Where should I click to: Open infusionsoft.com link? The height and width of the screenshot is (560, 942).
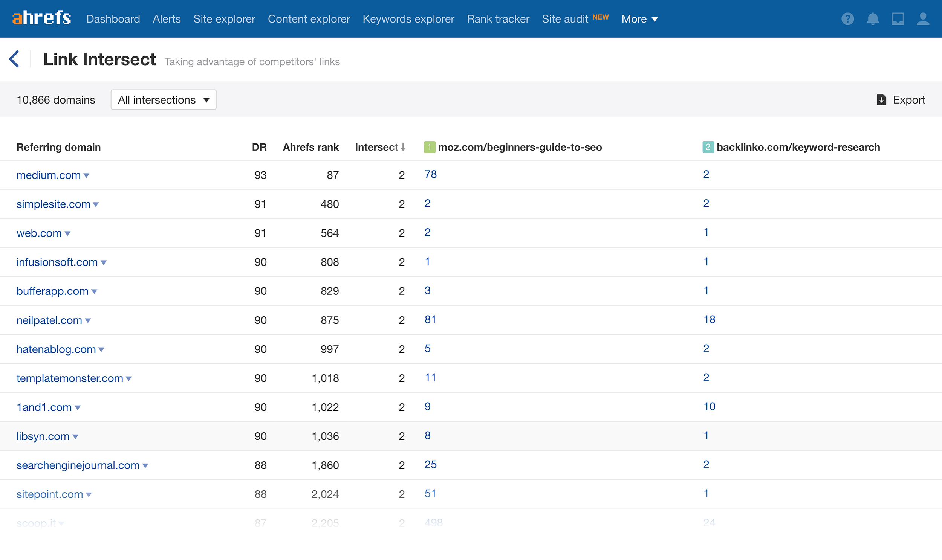click(x=57, y=262)
